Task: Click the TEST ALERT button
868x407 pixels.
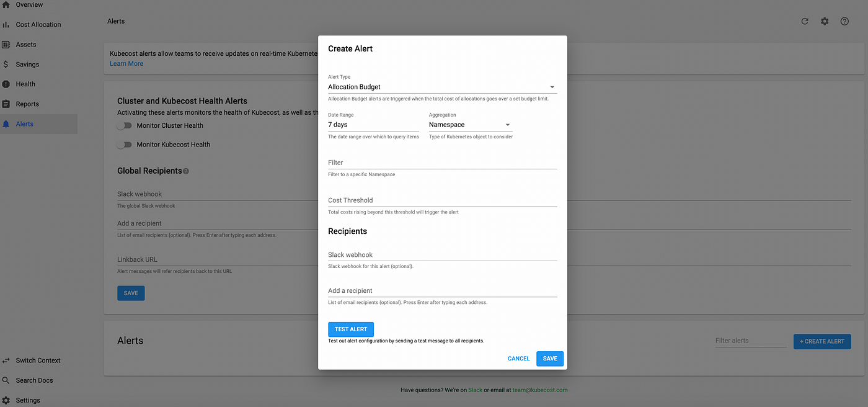Action: pyautogui.click(x=351, y=329)
